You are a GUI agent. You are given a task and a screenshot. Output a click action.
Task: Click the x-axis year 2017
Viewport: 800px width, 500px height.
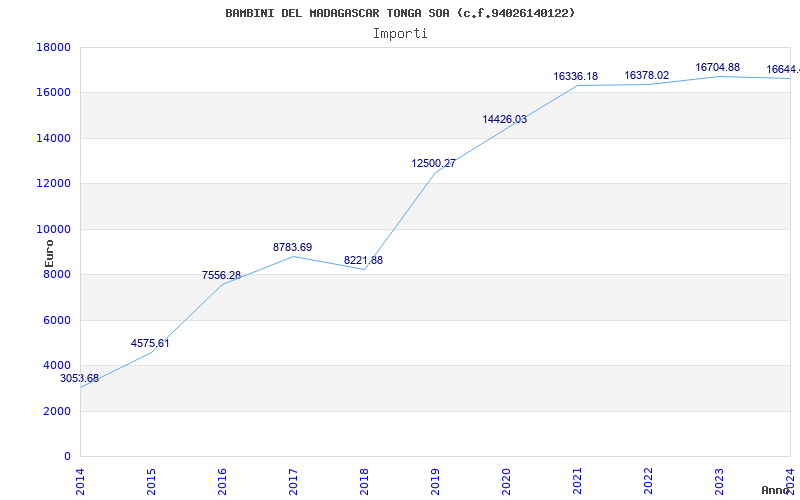click(x=293, y=482)
